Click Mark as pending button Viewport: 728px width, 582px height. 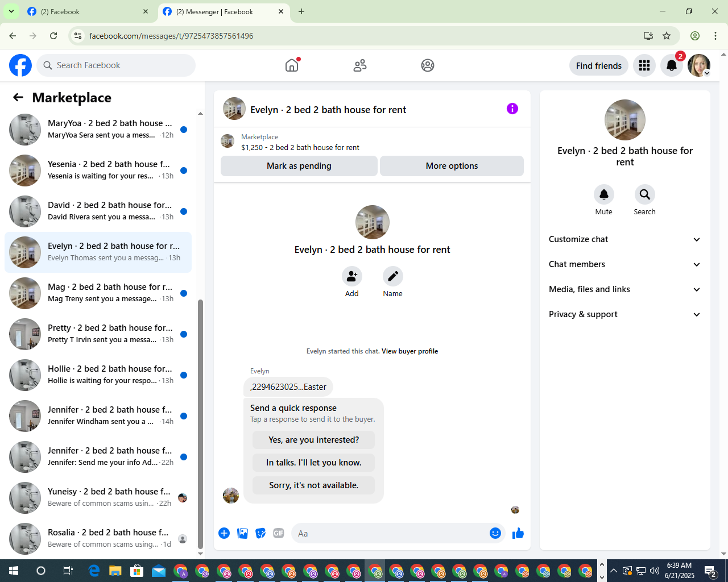point(299,166)
